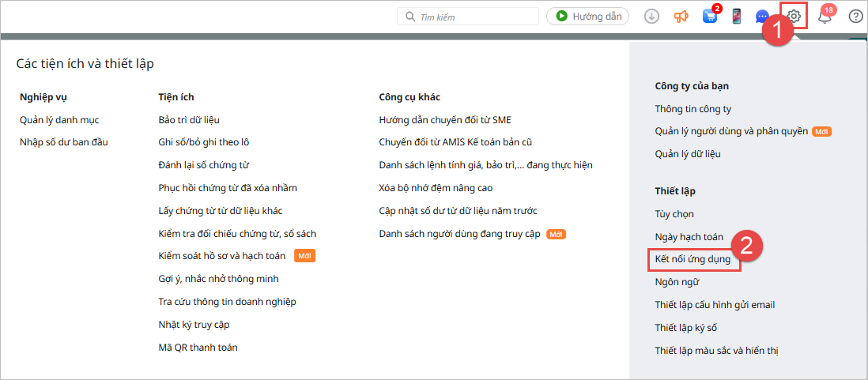This screenshot has width=868, height=380.
Task: Click the Hướng dẫn guide button
Action: [587, 16]
